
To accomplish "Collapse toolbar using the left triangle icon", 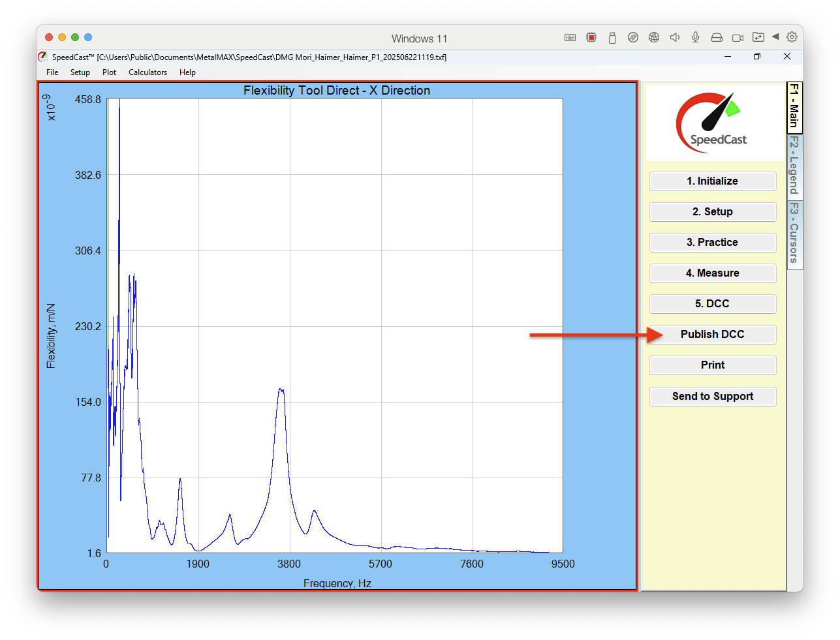I will point(775,37).
